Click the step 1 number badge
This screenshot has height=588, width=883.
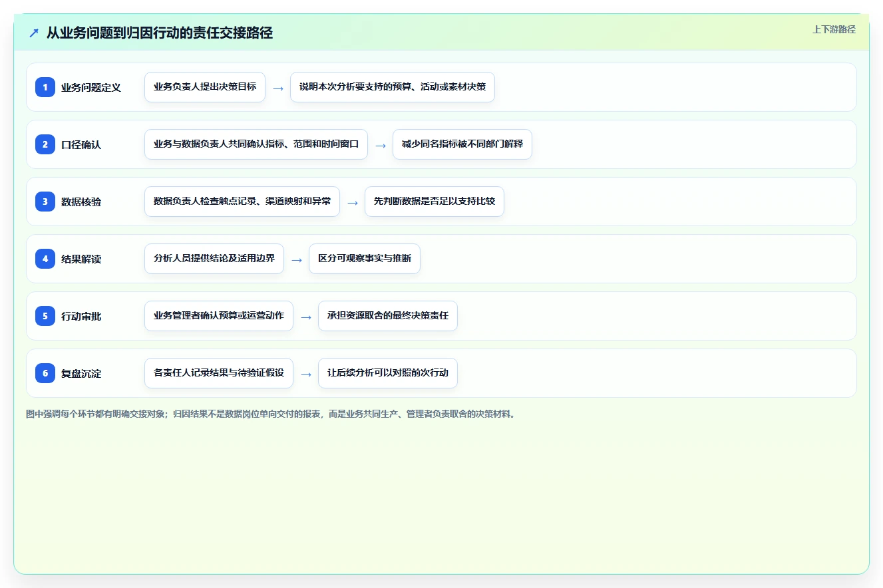45,87
